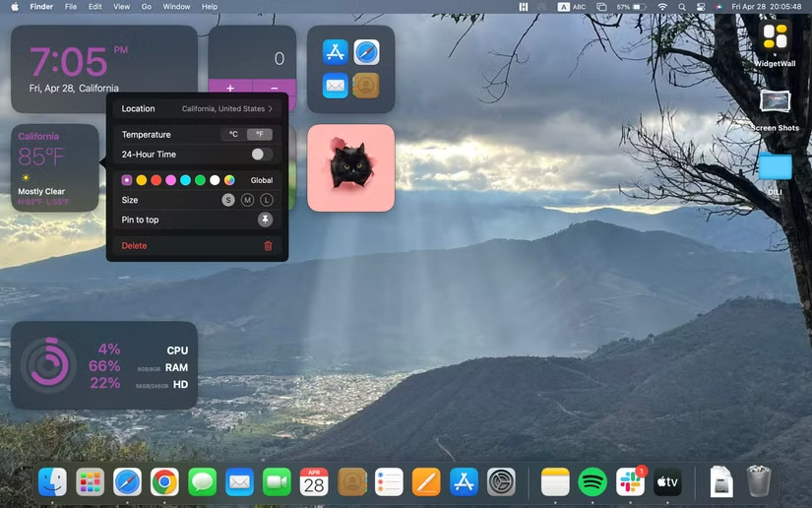
Task: Enable the 24-Hour Time switch
Action: 261,155
